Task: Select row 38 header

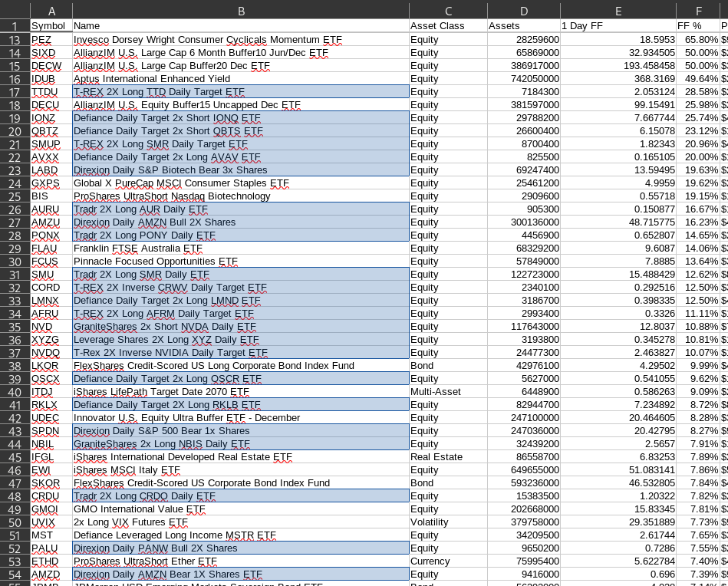Action: (x=15, y=366)
